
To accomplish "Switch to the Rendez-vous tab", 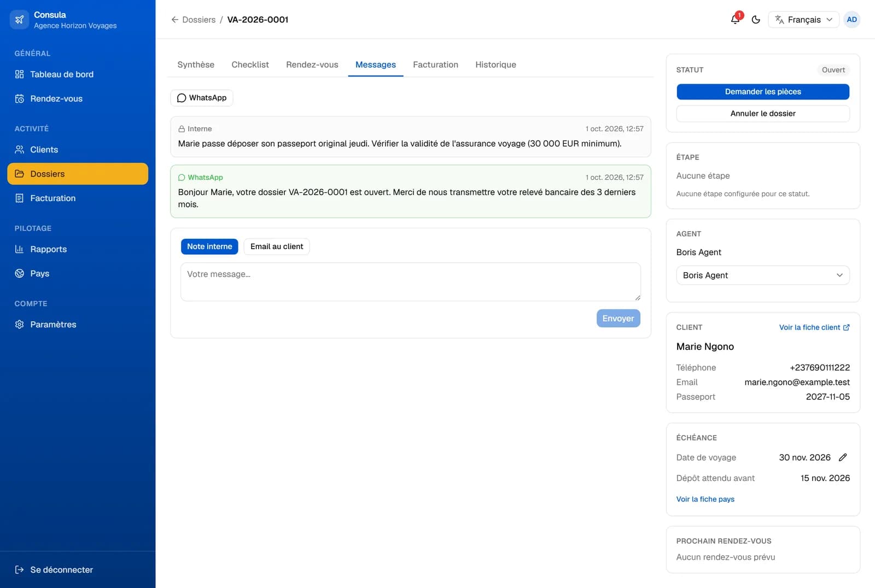I will coord(312,64).
